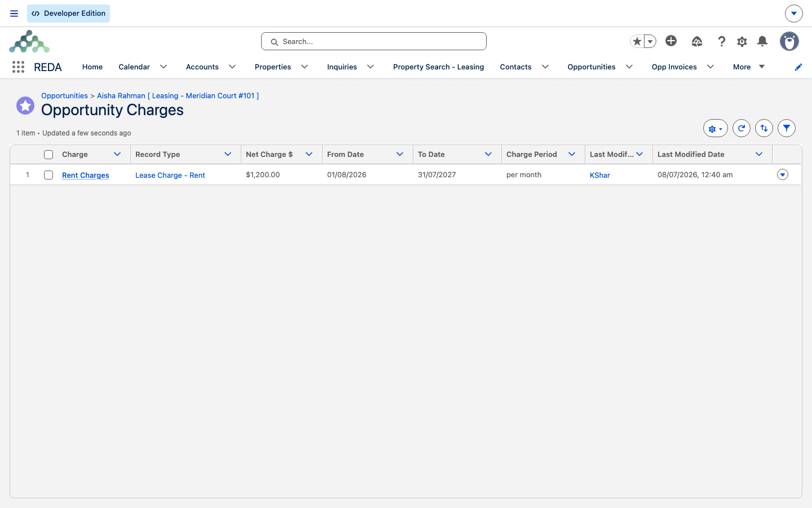Click the favorites star icon
Image resolution: width=812 pixels, height=508 pixels.
tap(637, 41)
